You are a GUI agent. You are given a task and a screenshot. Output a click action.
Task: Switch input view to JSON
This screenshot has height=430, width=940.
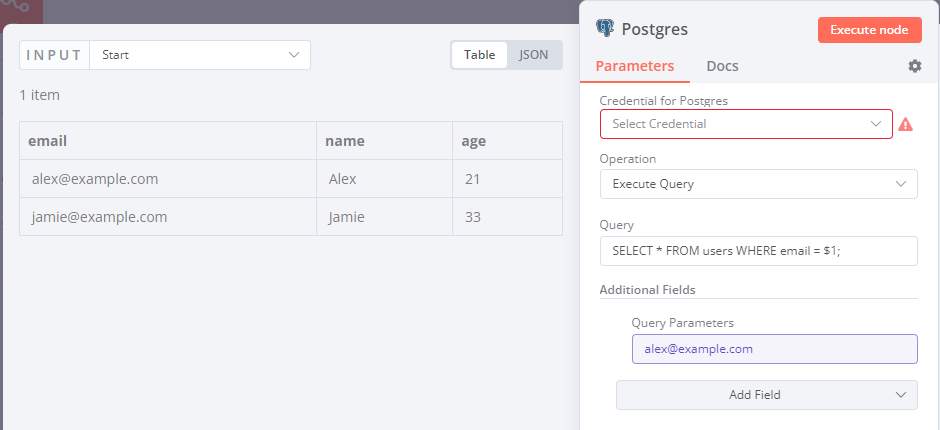[534, 55]
